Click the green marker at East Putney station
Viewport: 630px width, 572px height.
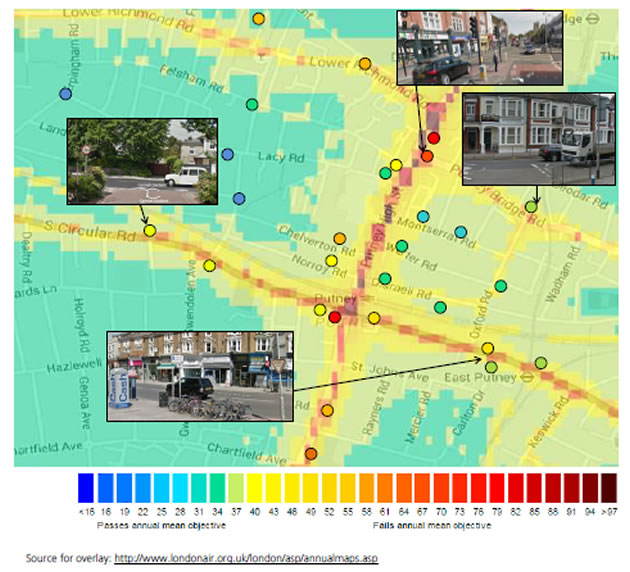tap(541, 363)
